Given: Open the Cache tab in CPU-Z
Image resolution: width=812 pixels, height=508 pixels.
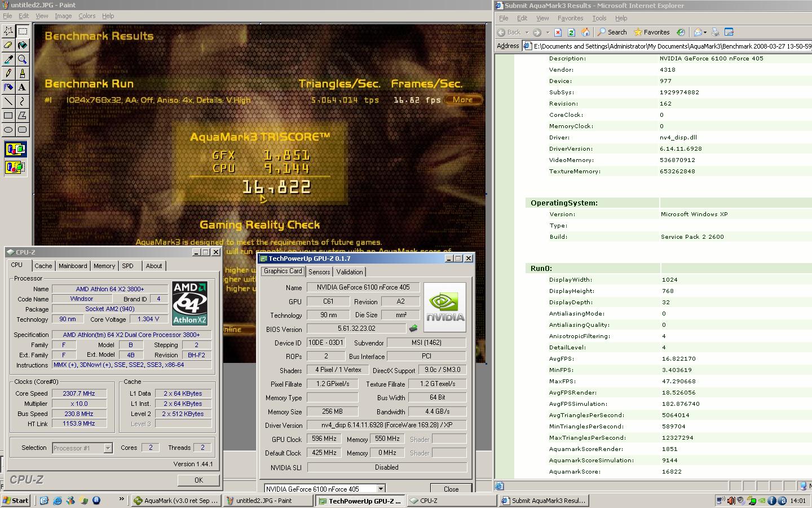Looking at the screenshot, I should coord(43,266).
